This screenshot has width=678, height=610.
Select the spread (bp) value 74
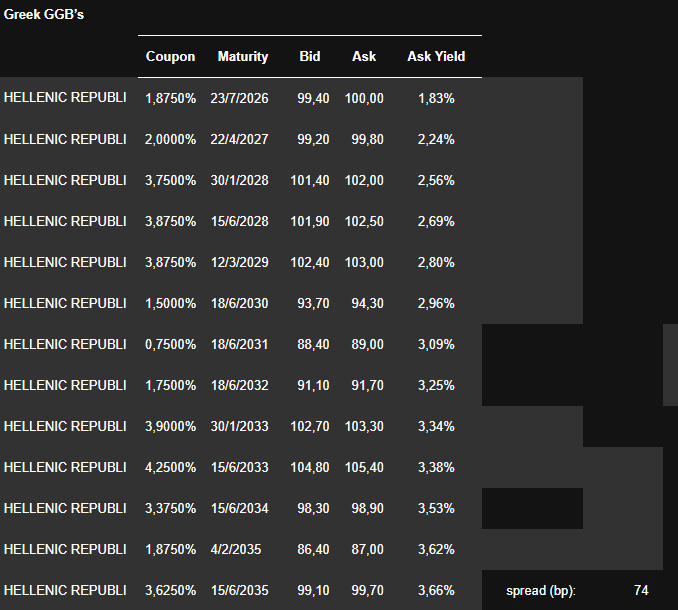pyautogui.click(x=641, y=591)
